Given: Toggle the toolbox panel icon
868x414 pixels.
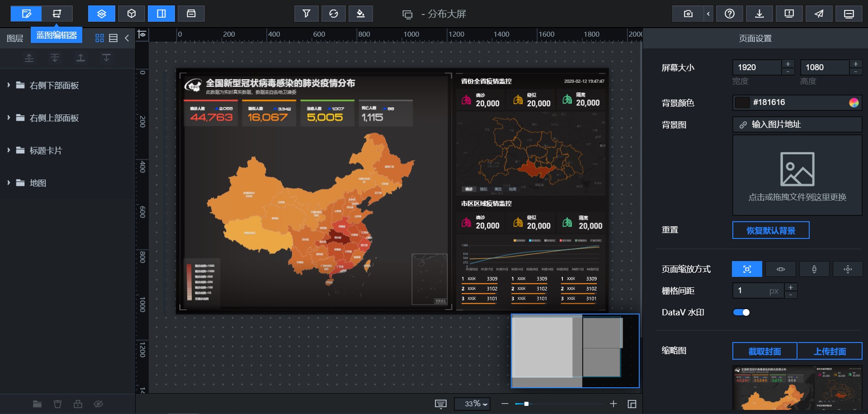Looking at the screenshot, I should pyautogui.click(x=191, y=14).
